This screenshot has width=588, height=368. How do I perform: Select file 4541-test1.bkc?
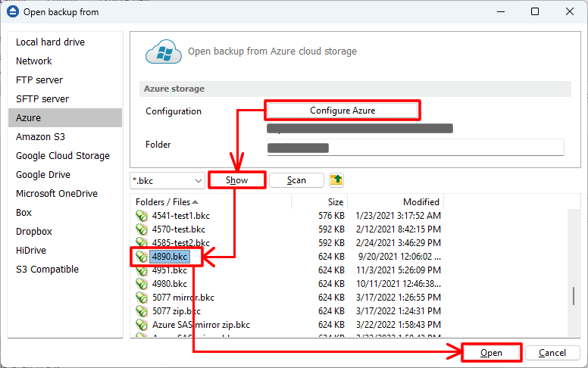[x=181, y=216]
